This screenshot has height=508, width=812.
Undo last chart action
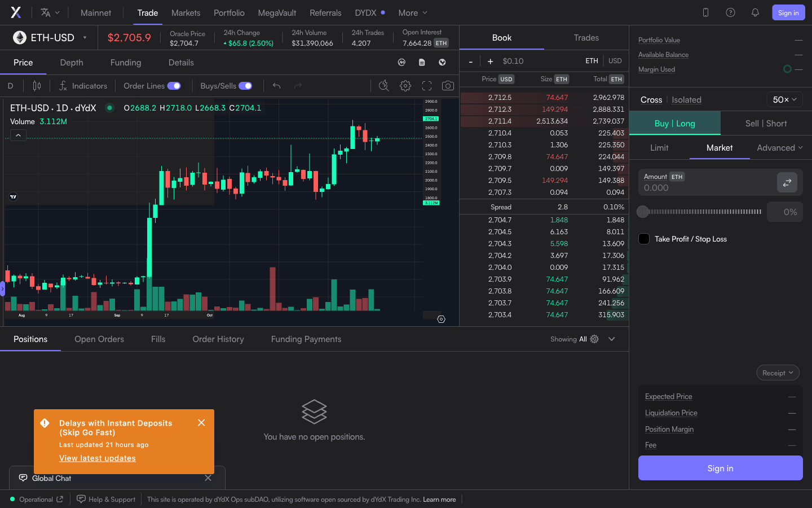pyautogui.click(x=276, y=86)
